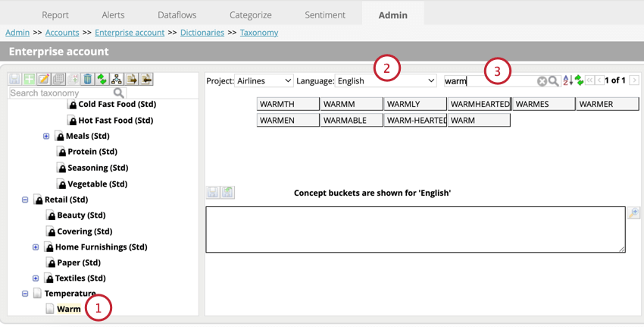Open the Language dropdown showing English

(386, 80)
